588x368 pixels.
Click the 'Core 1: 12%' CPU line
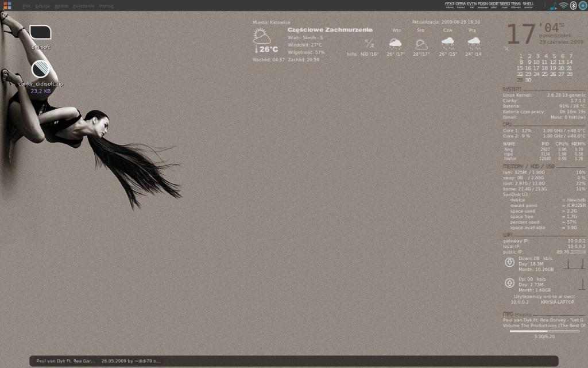click(544, 131)
